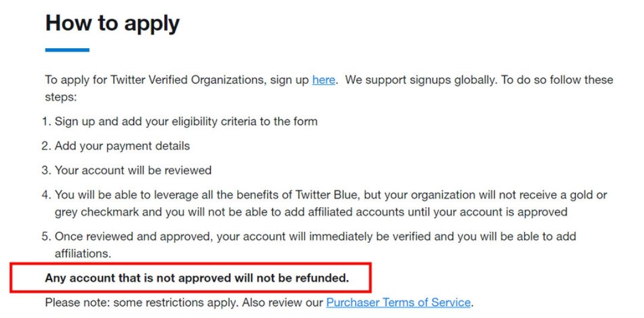Click step 1 "Sign up and add eligibility criteria"
Viewport: 644px width, 318px height.
(186, 121)
